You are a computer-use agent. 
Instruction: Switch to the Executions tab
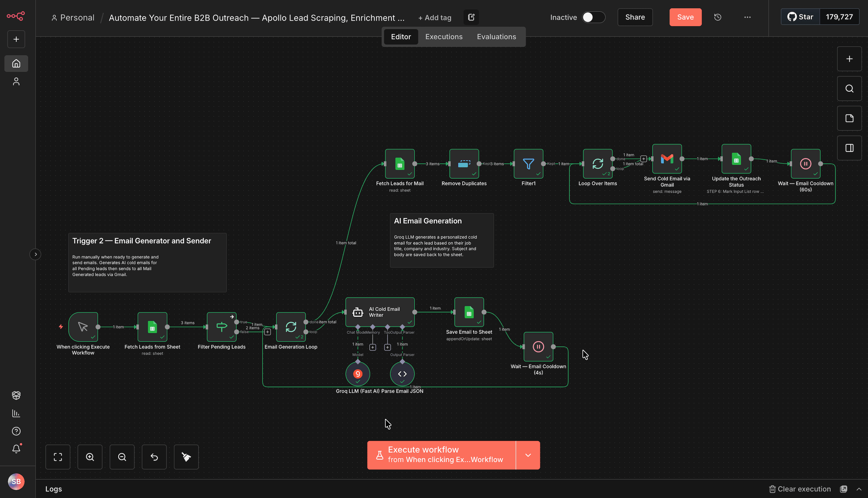[x=444, y=37]
